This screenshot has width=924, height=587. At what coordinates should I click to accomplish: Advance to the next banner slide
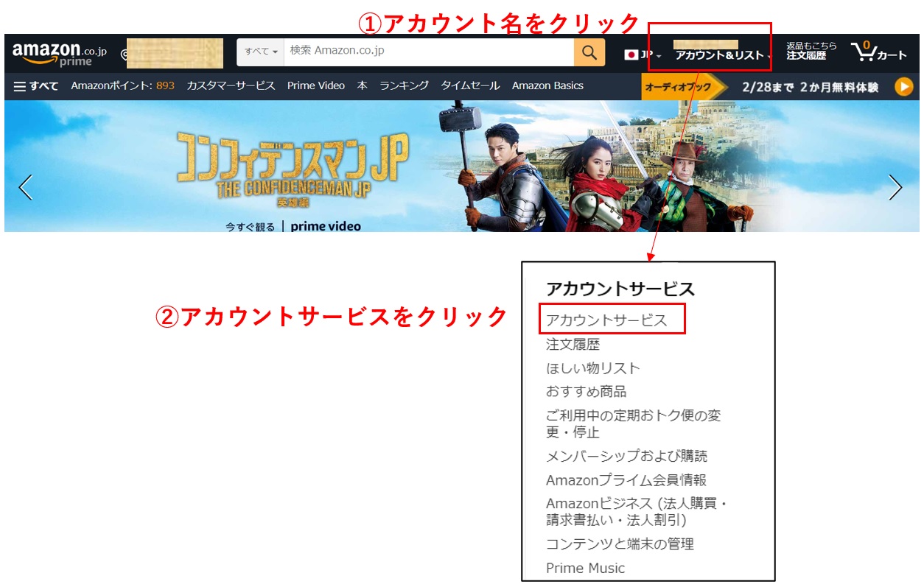pos(895,187)
